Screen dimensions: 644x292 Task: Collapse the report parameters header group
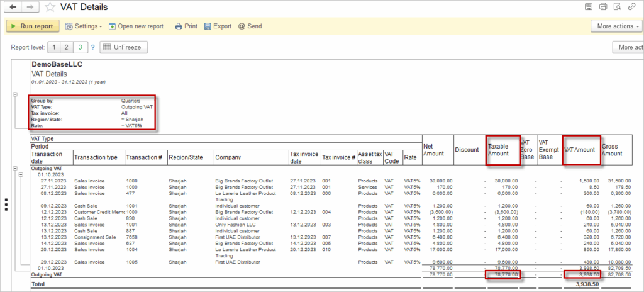tap(16, 94)
